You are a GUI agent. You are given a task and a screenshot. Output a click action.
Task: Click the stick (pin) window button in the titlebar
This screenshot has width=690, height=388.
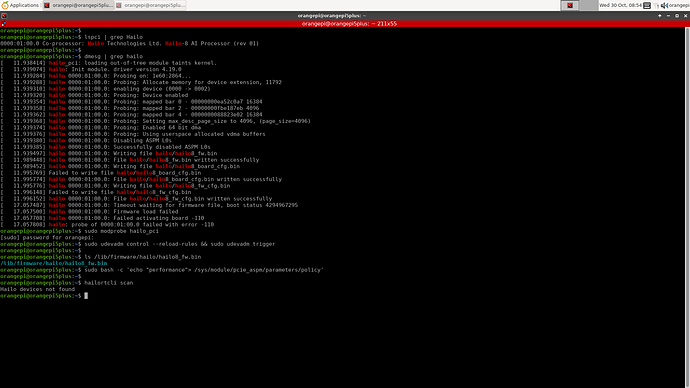(x=660, y=16)
